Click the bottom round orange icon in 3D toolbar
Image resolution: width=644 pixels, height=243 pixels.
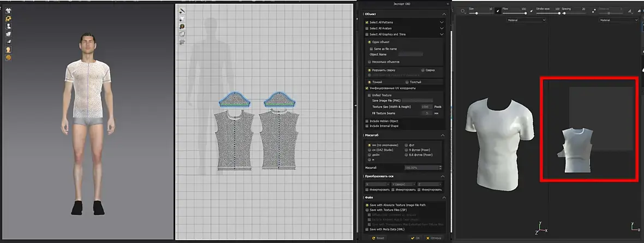(x=8, y=57)
